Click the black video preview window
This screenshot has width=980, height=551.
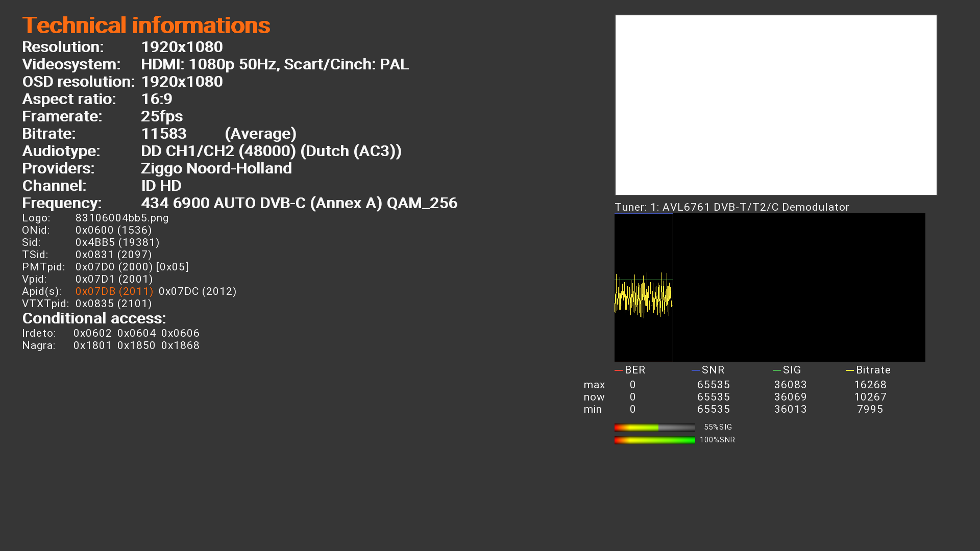pyautogui.click(x=776, y=105)
